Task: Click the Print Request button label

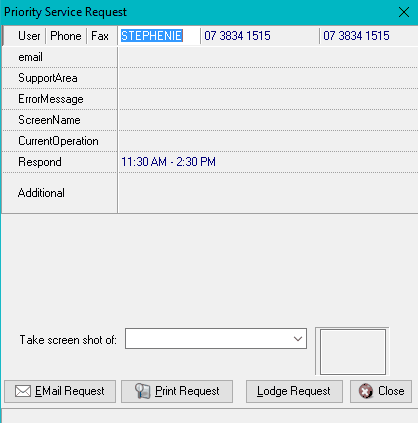Action: click(187, 391)
